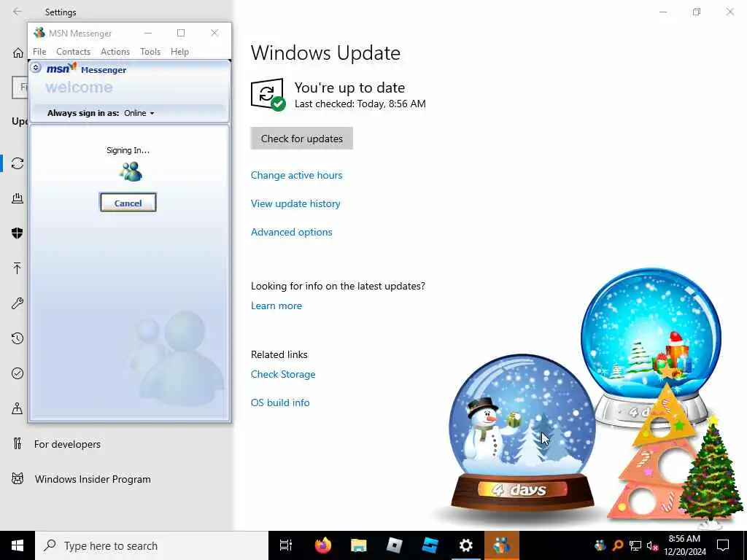Screen dimensions: 747x560
Task: Open Change active hours link
Action: (296, 175)
